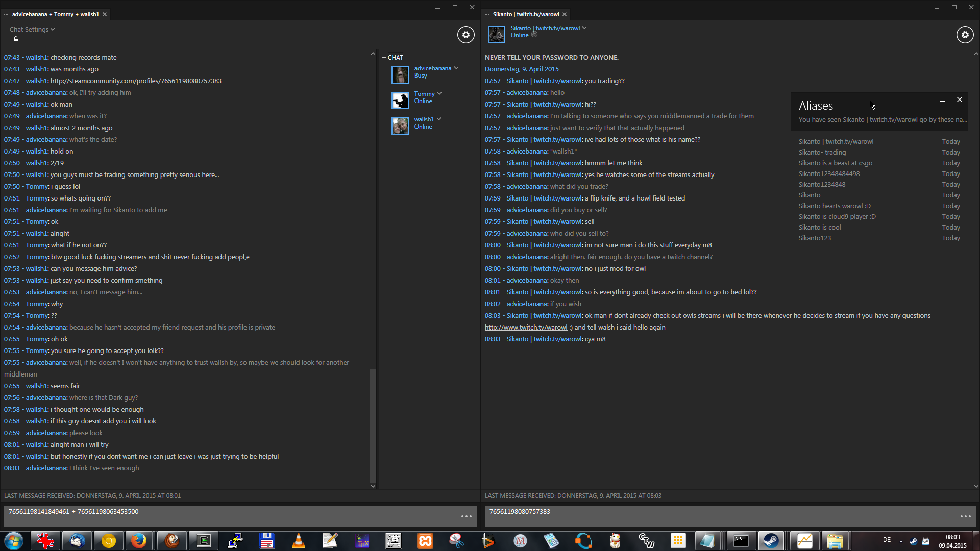Select the Sikanto | twitch.tv/warowl tab
The width and height of the screenshot is (980, 551).
pos(526,14)
